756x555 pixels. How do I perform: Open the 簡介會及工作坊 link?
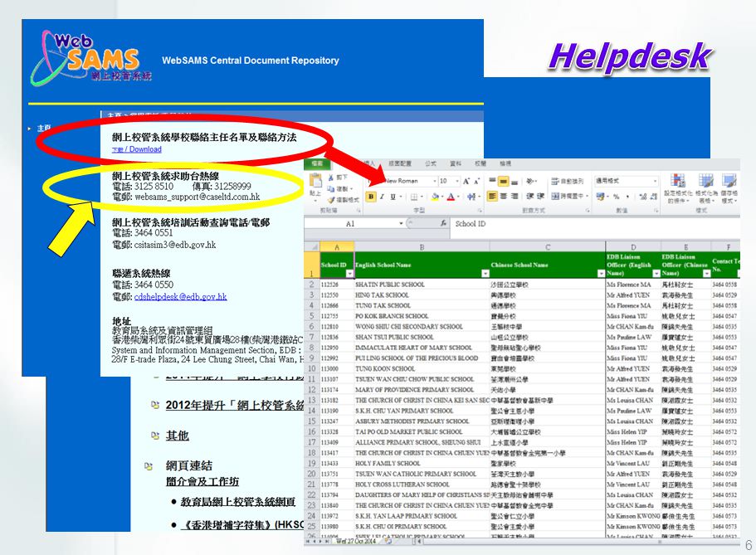[x=202, y=482]
